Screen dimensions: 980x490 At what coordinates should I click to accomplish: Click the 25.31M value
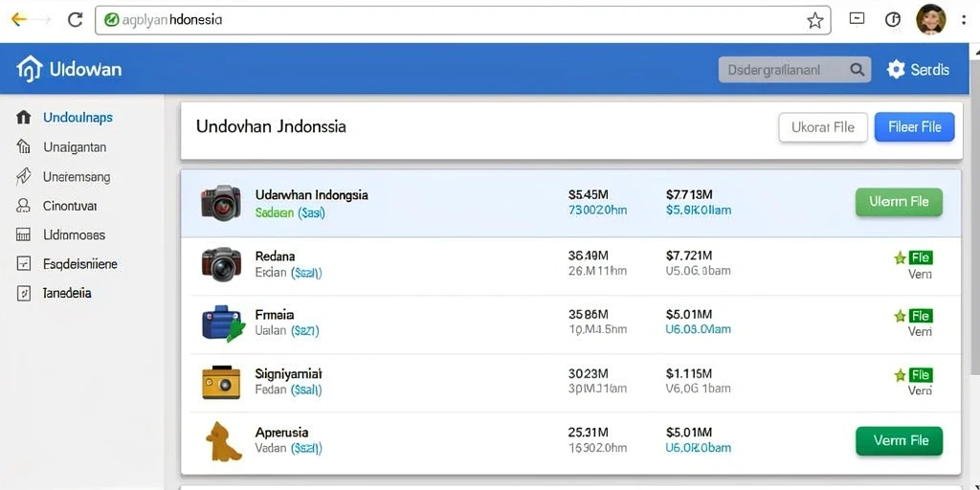pos(588,433)
